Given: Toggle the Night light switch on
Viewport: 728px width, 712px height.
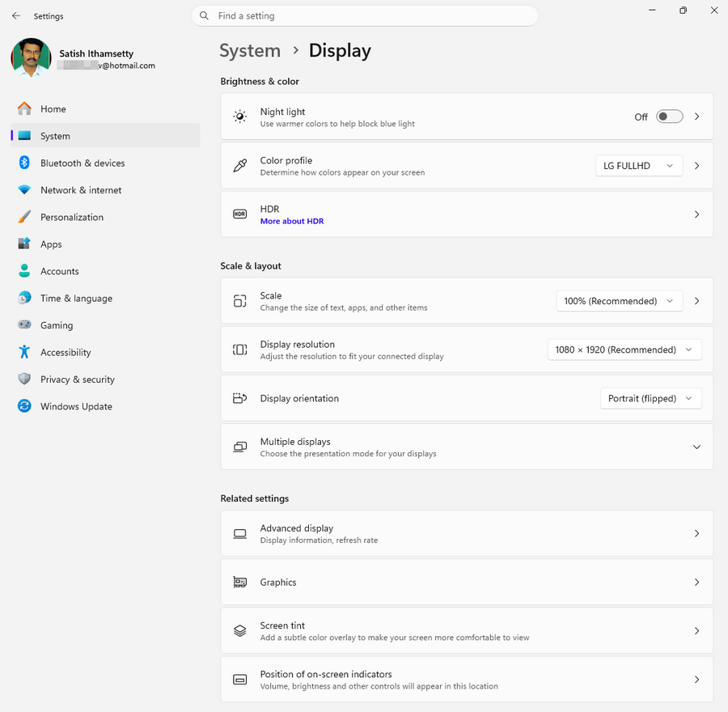Looking at the screenshot, I should (x=669, y=117).
